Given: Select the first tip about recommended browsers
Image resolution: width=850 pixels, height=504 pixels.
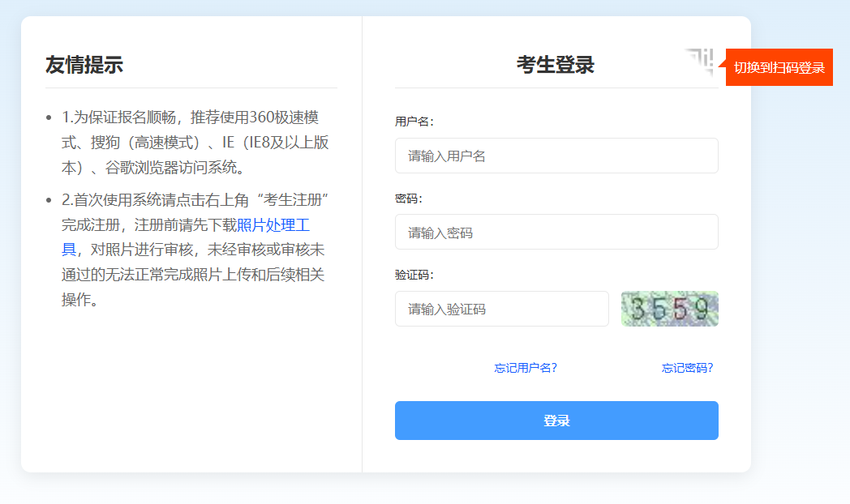Looking at the screenshot, I should point(195,143).
